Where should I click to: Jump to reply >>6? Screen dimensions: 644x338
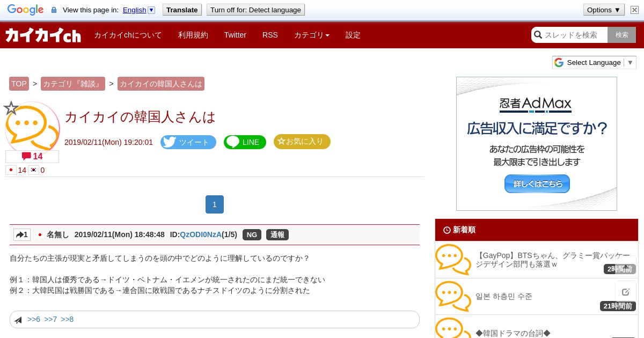coord(34,319)
